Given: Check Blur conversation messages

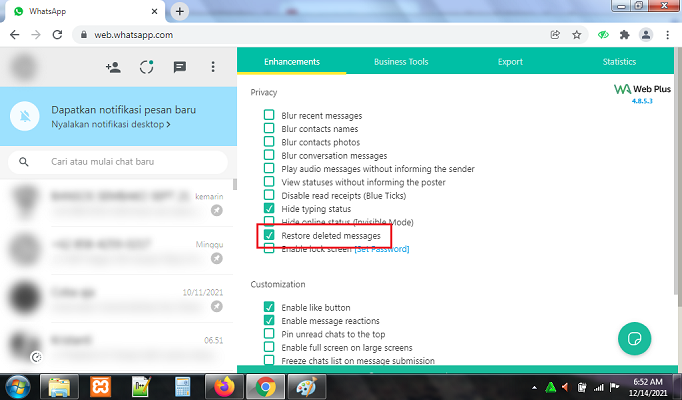Looking at the screenshot, I should coord(269,155).
